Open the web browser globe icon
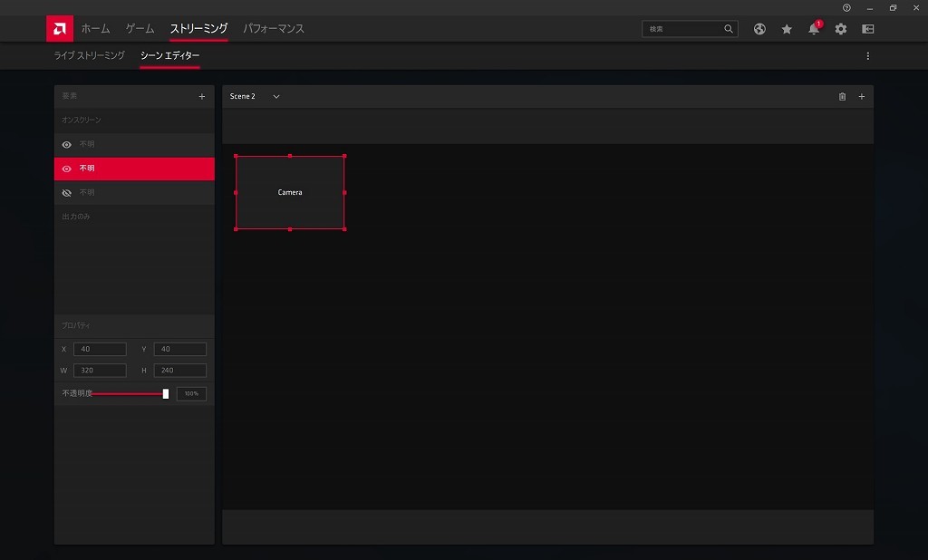Viewport: 928px width, 560px height. pyautogui.click(x=759, y=29)
